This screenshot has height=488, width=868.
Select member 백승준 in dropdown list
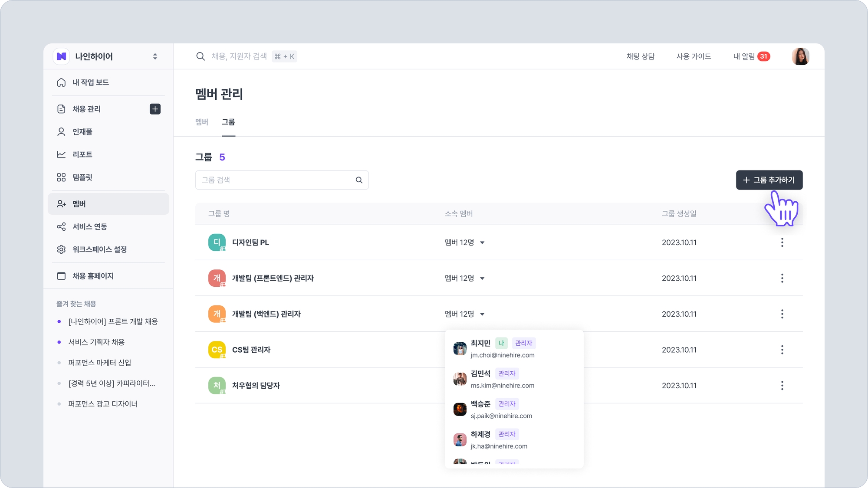(514, 409)
